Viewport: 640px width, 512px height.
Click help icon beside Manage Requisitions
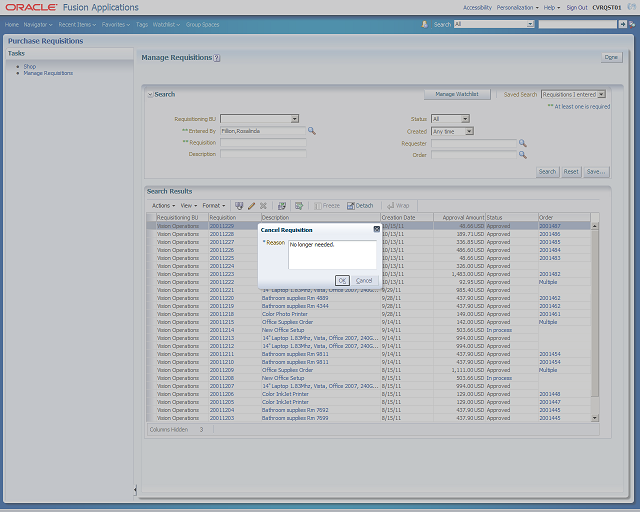click(217, 58)
